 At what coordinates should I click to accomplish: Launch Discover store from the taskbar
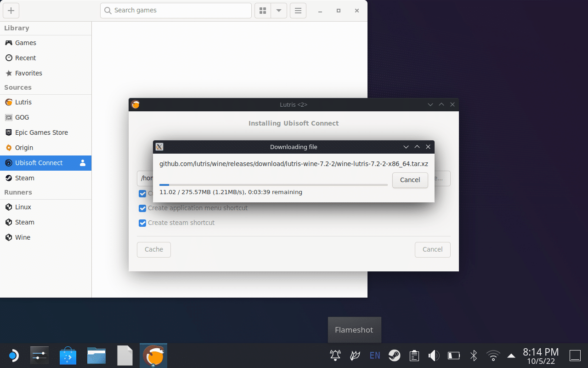68,356
